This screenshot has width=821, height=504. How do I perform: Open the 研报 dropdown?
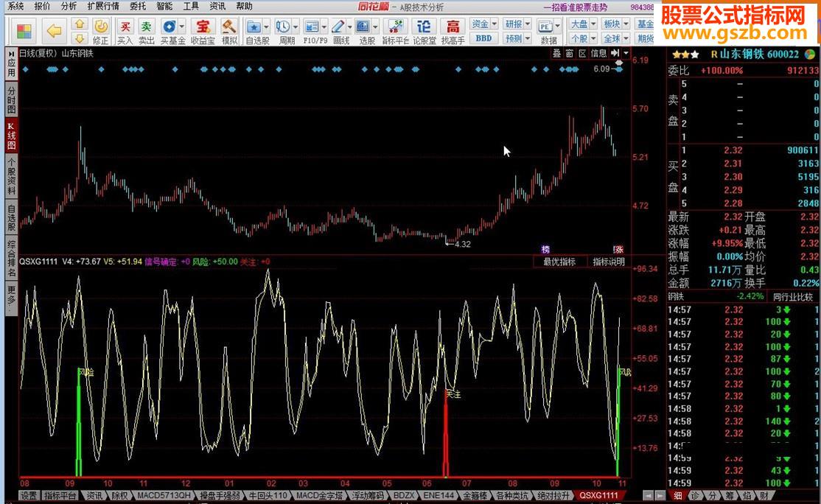[517, 24]
